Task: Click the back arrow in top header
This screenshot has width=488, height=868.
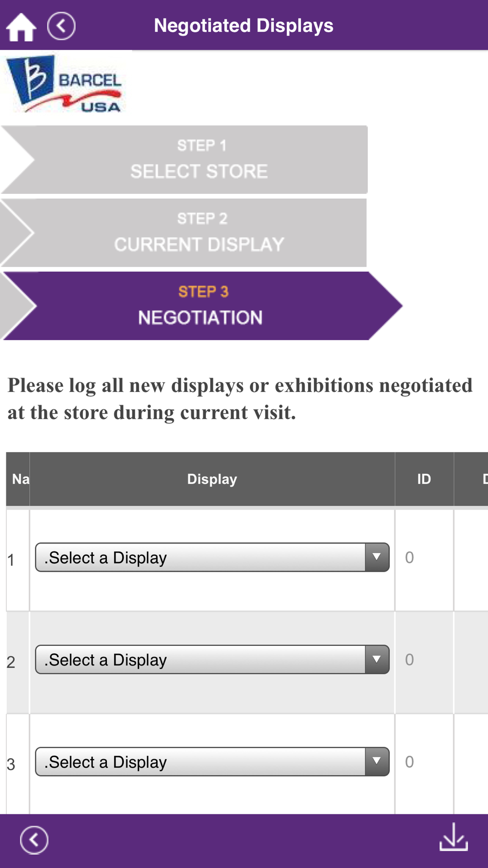Action: [61, 26]
